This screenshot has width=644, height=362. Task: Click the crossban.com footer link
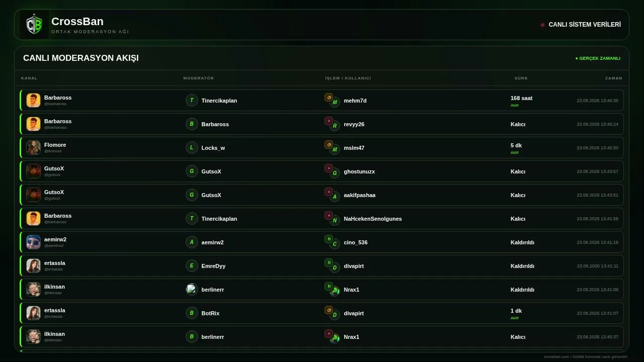(556, 356)
